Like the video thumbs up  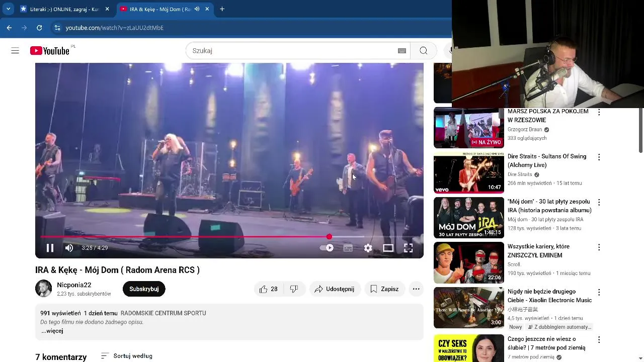269,289
